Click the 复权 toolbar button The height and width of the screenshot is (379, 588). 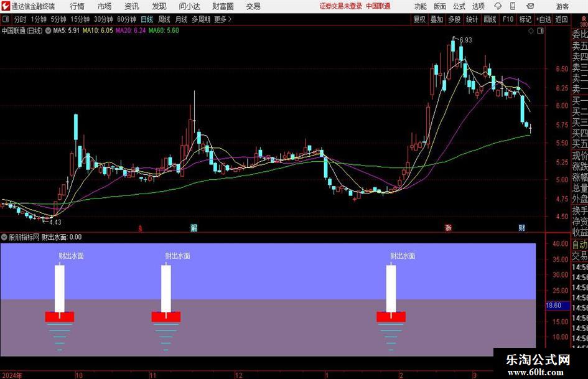(x=419, y=19)
